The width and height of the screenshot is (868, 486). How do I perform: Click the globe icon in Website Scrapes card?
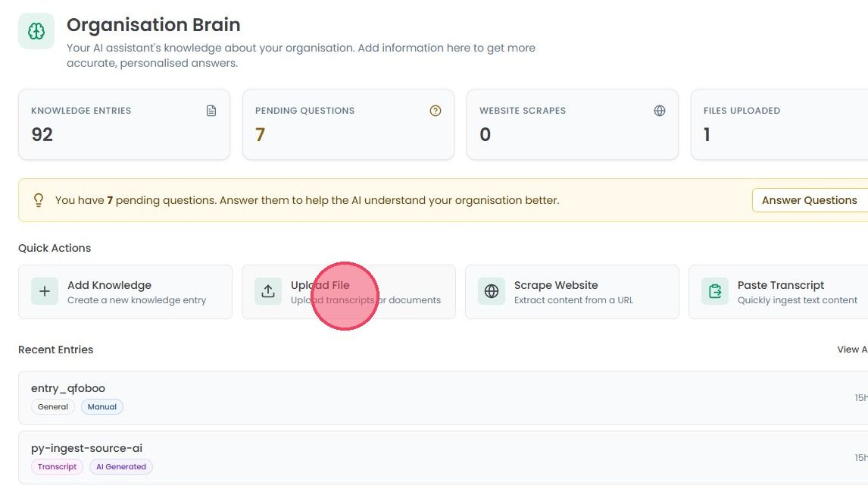click(659, 111)
